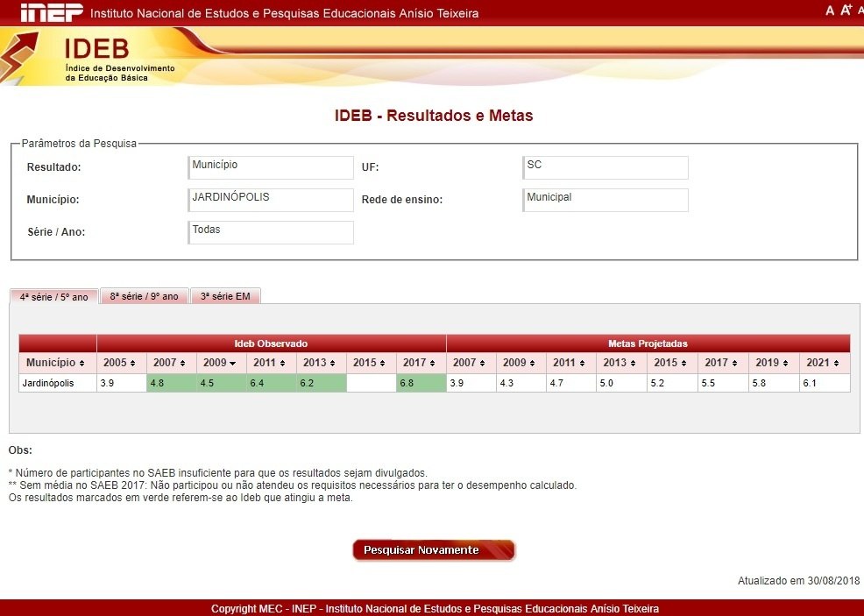Sort by 2017 Ideb Observado column

[x=421, y=363]
